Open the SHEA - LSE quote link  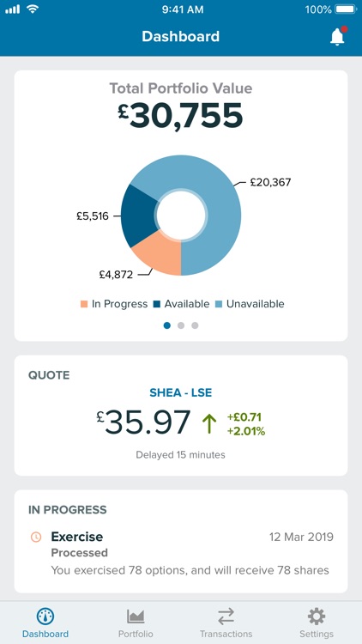pos(181,392)
